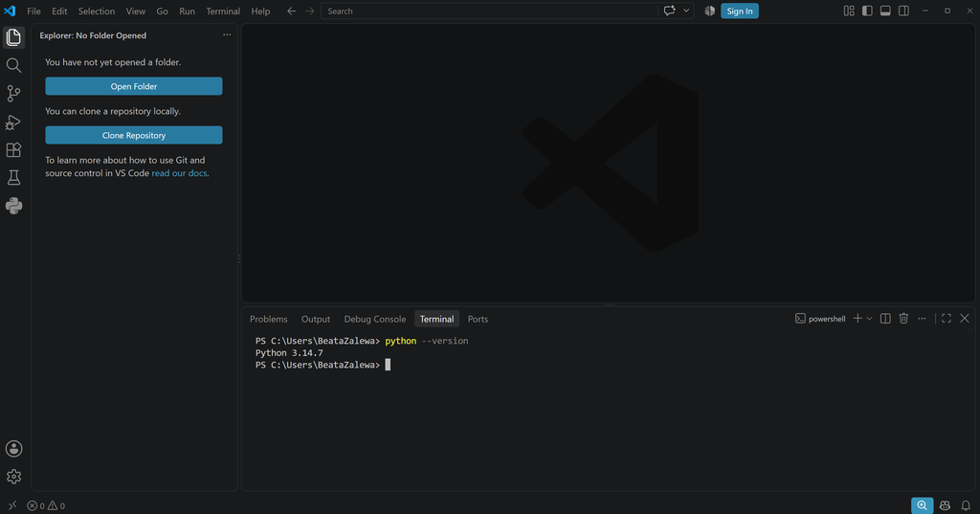This screenshot has width=980, height=514.
Task: Open the Accounts menu icon
Action: click(13, 448)
